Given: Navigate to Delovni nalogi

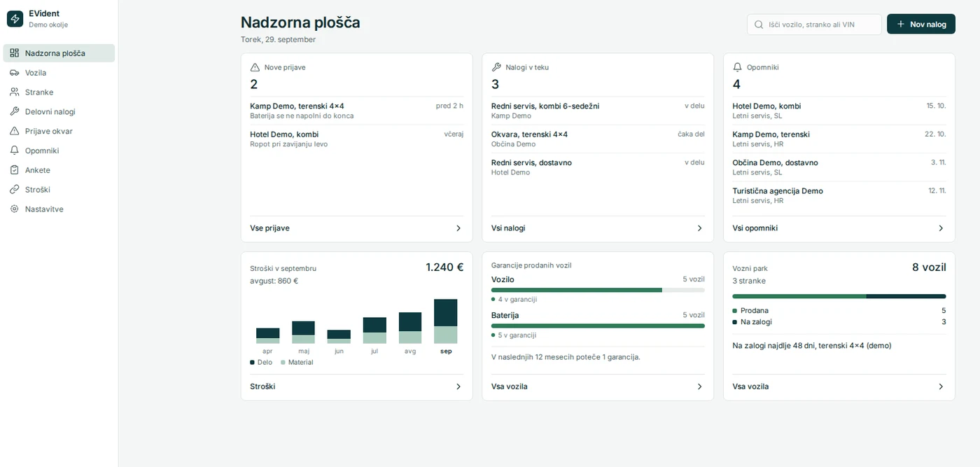Looking at the screenshot, I should 59,111.
